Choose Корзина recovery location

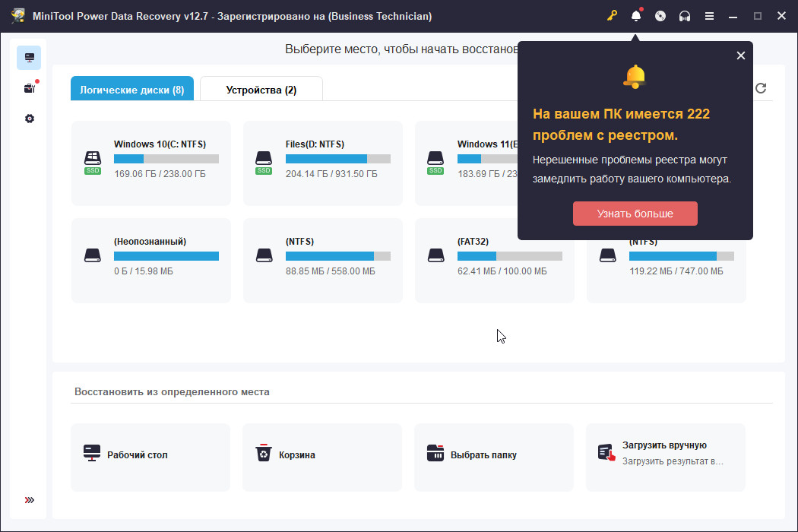tap(322, 455)
